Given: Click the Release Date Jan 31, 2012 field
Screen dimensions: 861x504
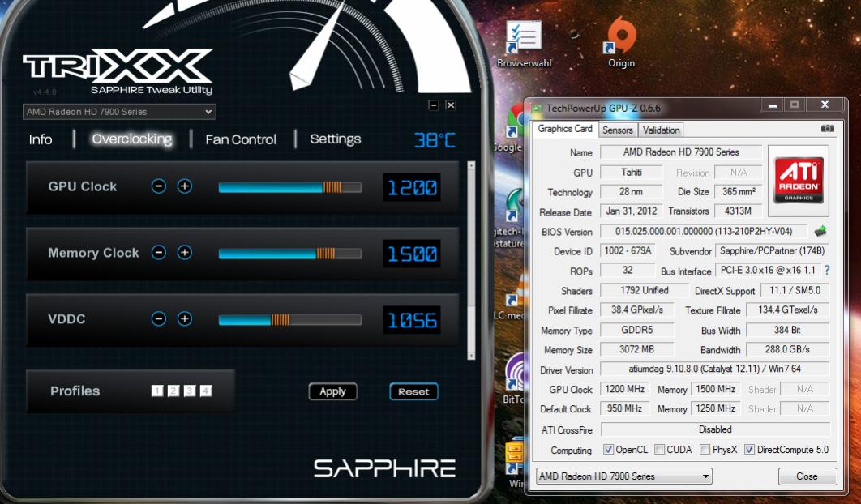Looking at the screenshot, I should tap(632, 211).
